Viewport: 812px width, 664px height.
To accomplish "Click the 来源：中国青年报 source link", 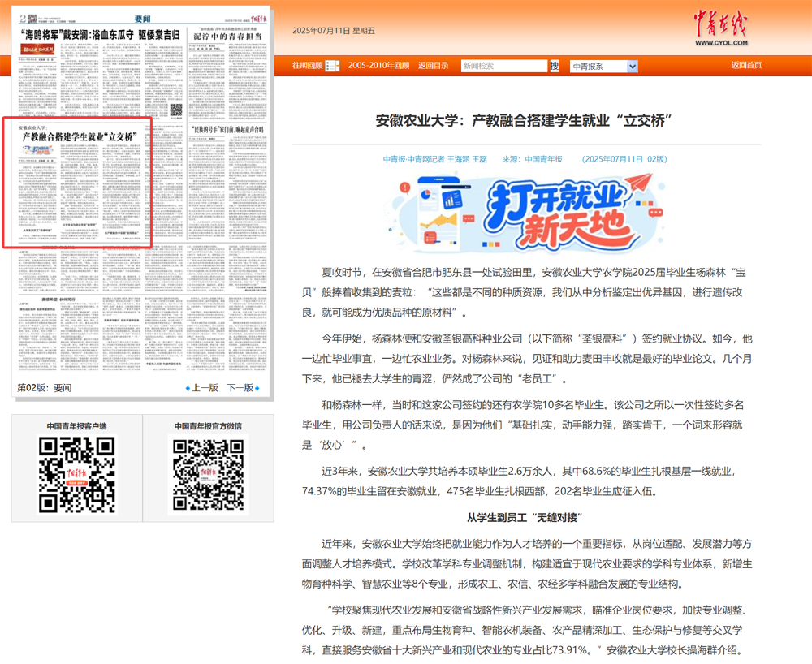I will pos(532,159).
